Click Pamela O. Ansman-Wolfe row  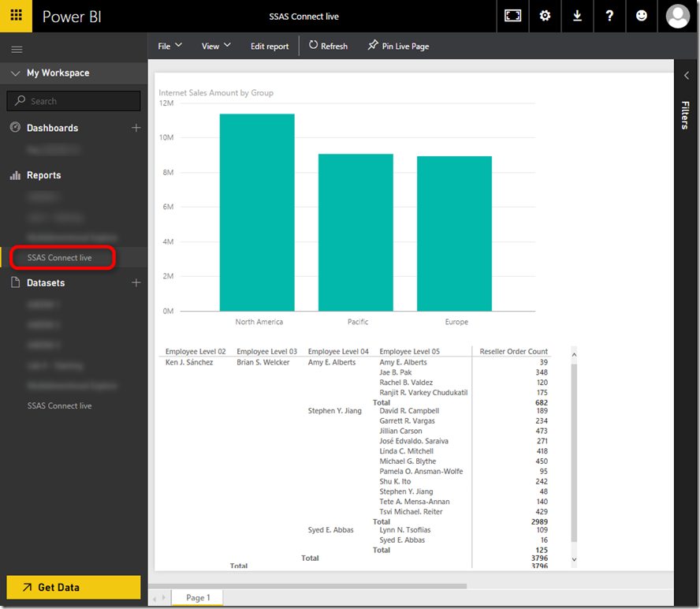click(421, 471)
